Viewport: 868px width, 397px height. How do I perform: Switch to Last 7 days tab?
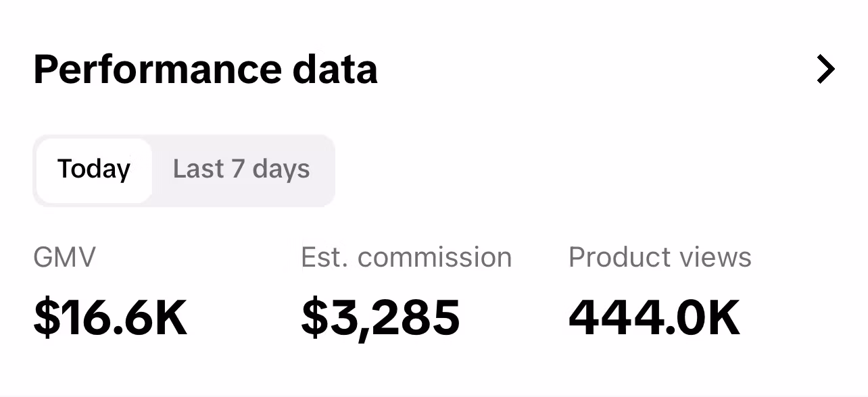click(241, 169)
